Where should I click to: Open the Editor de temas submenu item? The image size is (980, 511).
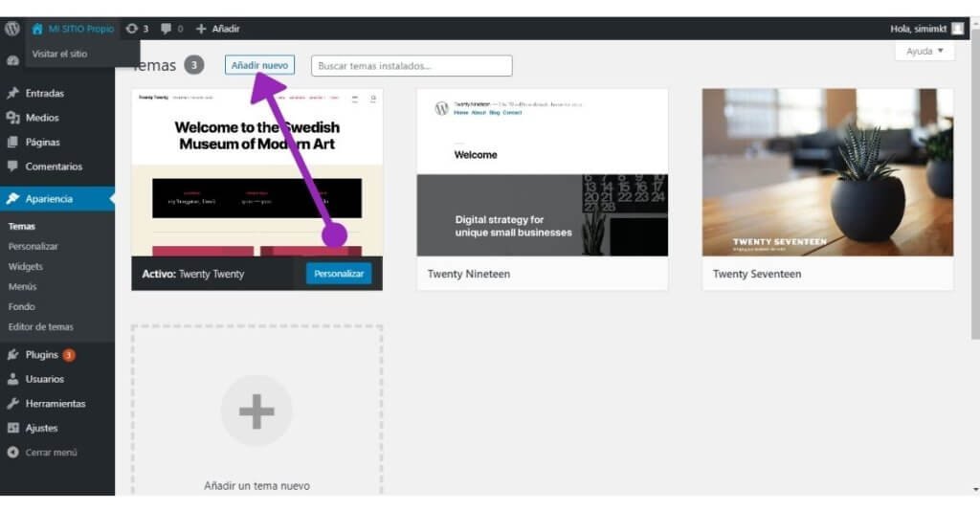(x=40, y=326)
